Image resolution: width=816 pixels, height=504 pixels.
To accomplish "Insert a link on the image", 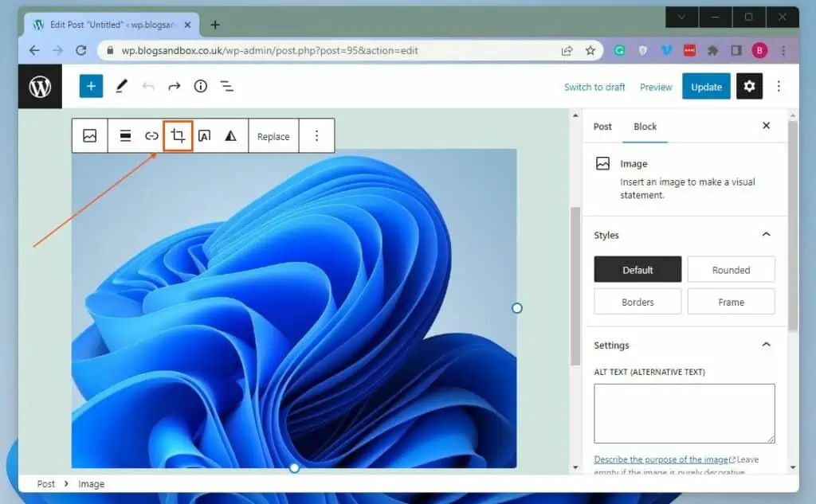I will click(151, 135).
